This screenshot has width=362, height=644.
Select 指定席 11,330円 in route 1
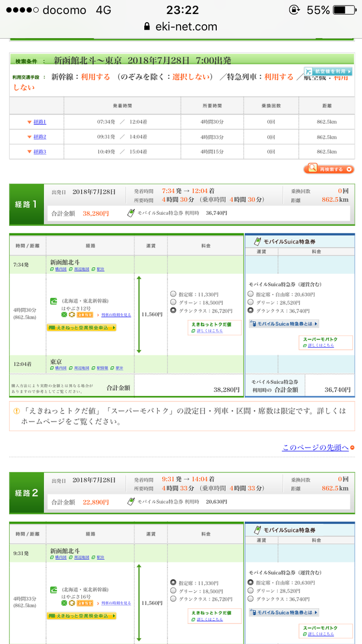[x=173, y=294]
